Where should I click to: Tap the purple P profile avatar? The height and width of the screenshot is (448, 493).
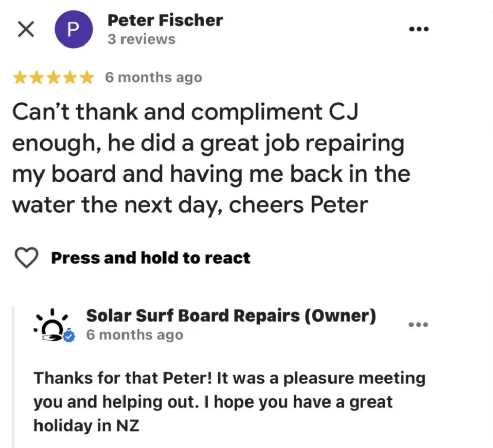click(73, 30)
